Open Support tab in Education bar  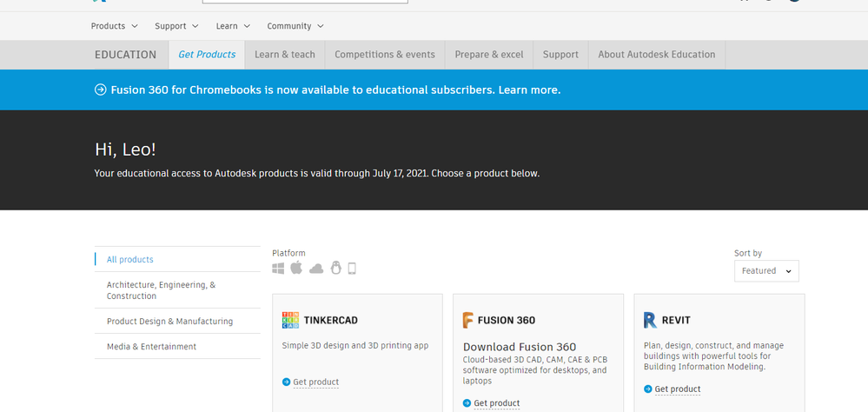pyautogui.click(x=560, y=55)
